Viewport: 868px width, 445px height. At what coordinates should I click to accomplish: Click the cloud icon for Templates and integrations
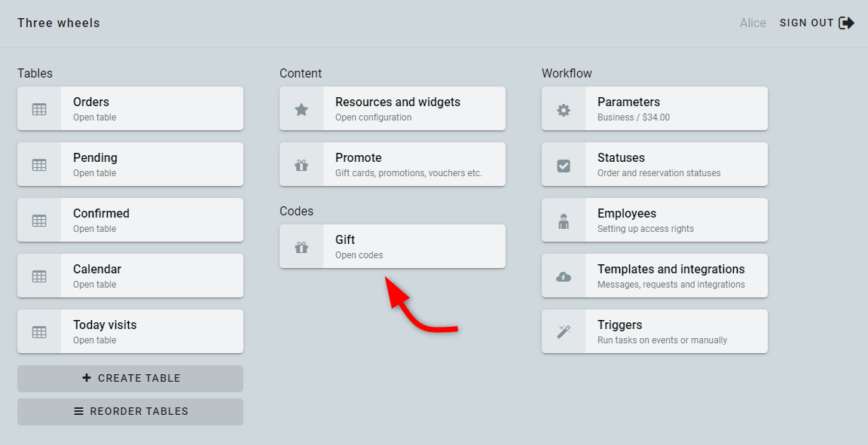[564, 277]
